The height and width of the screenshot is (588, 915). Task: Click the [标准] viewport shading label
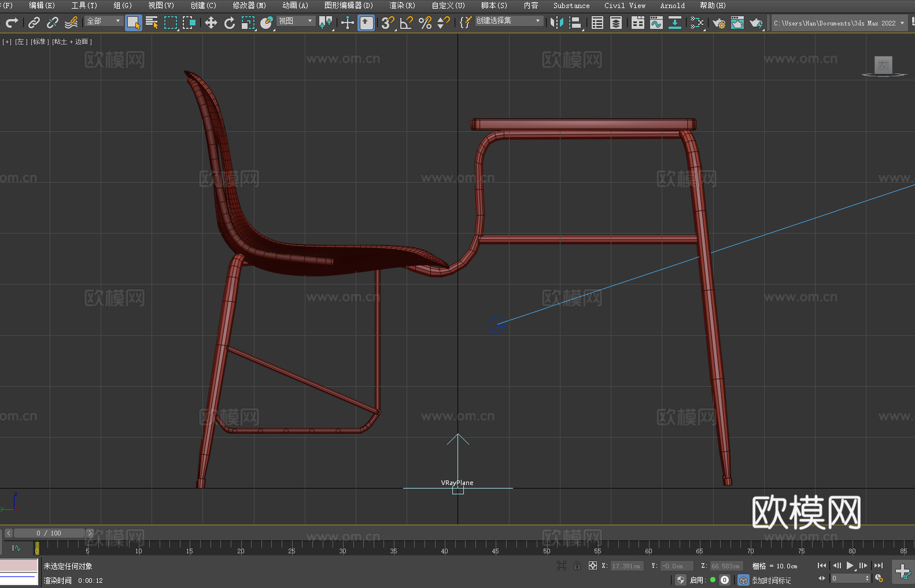point(39,42)
